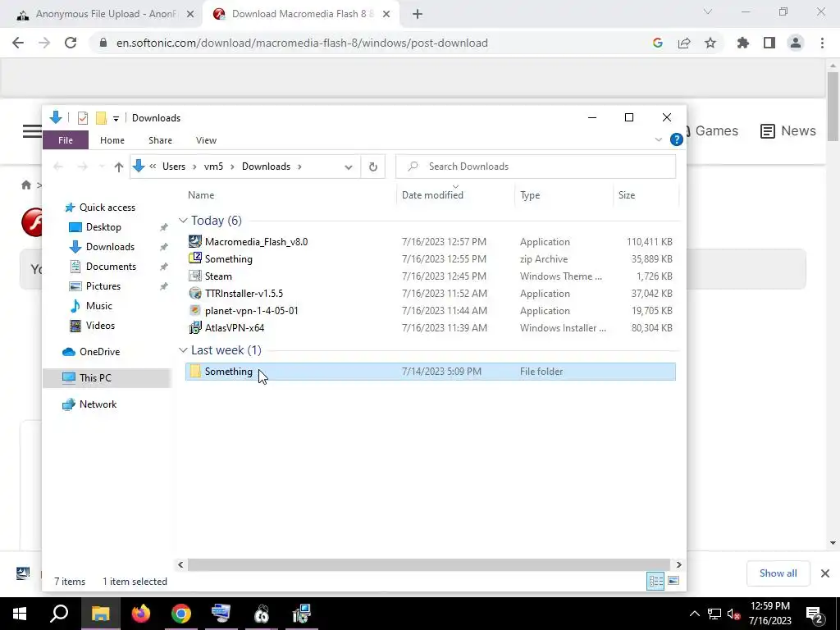Open Firefox from the taskbar
The height and width of the screenshot is (630, 840).
pyautogui.click(x=141, y=614)
